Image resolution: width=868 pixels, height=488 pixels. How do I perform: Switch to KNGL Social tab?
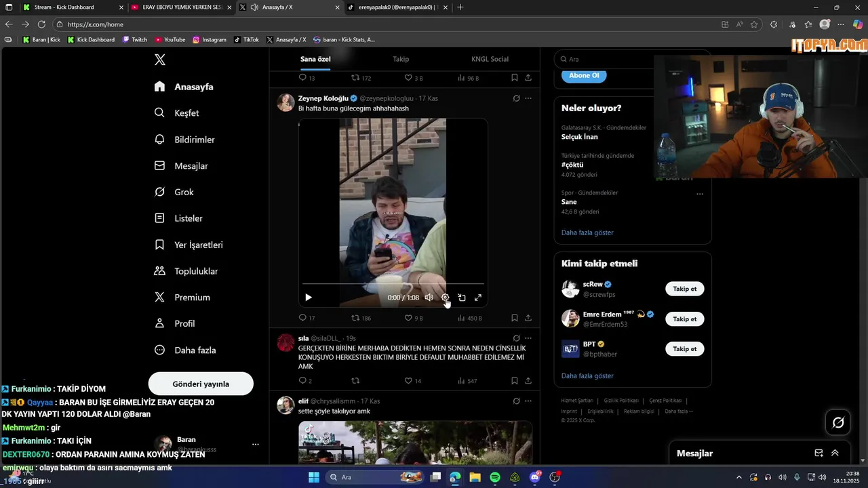click(490, 59)
